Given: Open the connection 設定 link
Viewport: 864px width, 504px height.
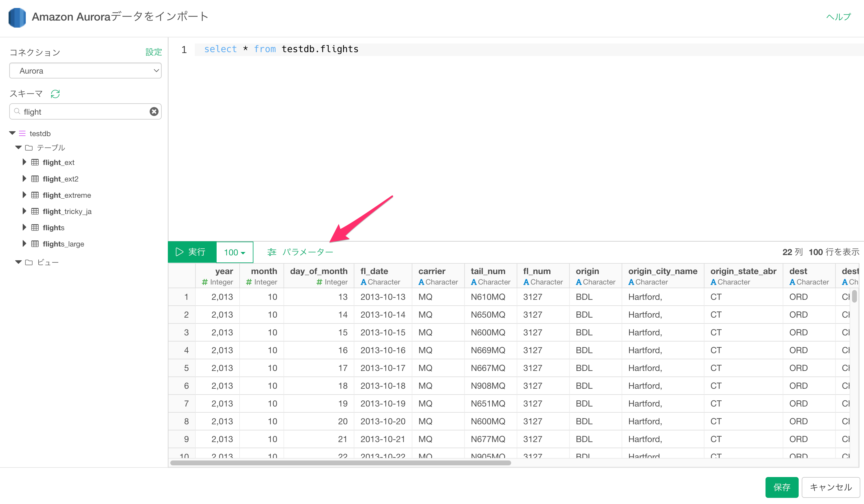Looking at the screenshot, I should click(154, 52).
